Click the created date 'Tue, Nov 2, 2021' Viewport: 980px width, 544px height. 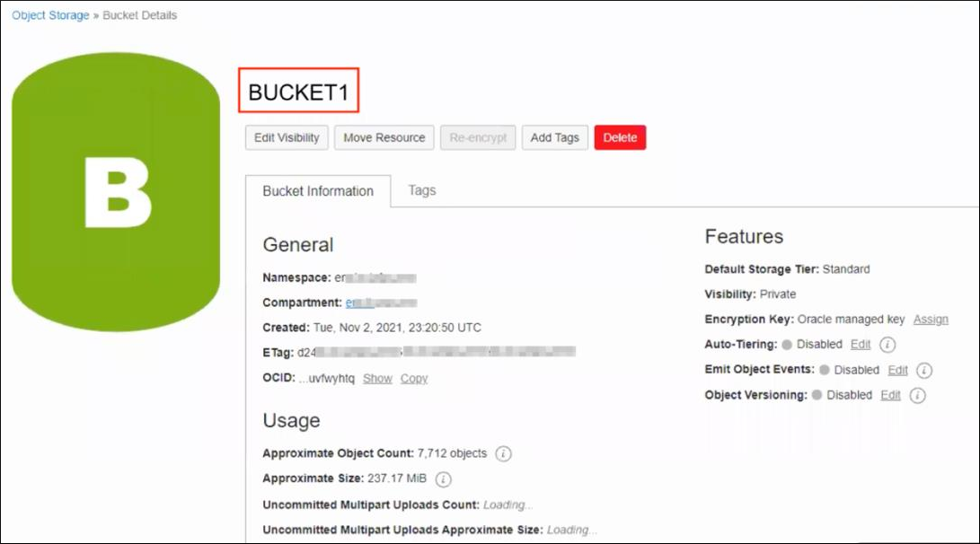[x=358, y=328]
